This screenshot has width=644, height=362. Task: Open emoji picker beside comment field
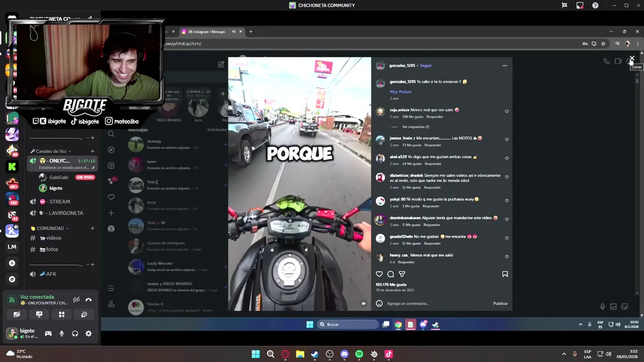[x=379, y=303]
